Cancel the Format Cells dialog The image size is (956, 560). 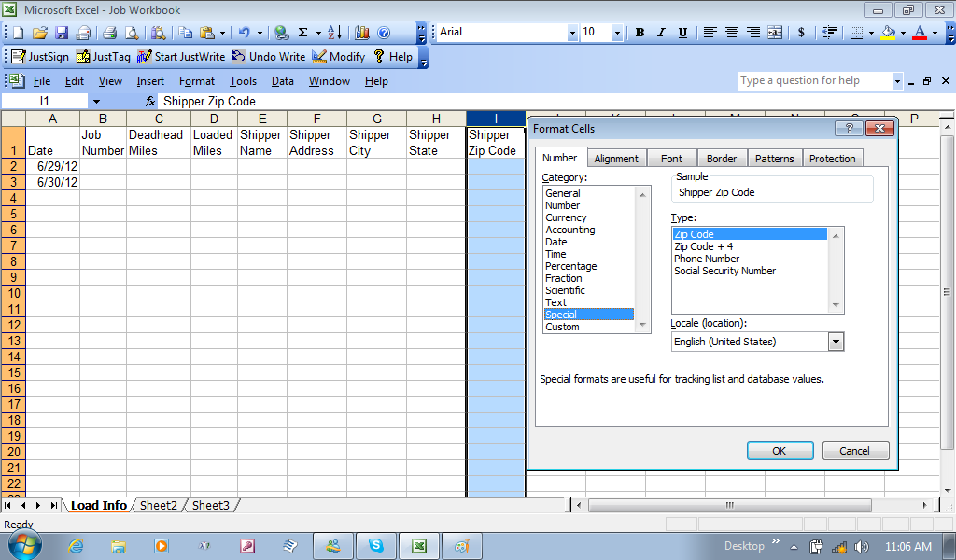855,451
